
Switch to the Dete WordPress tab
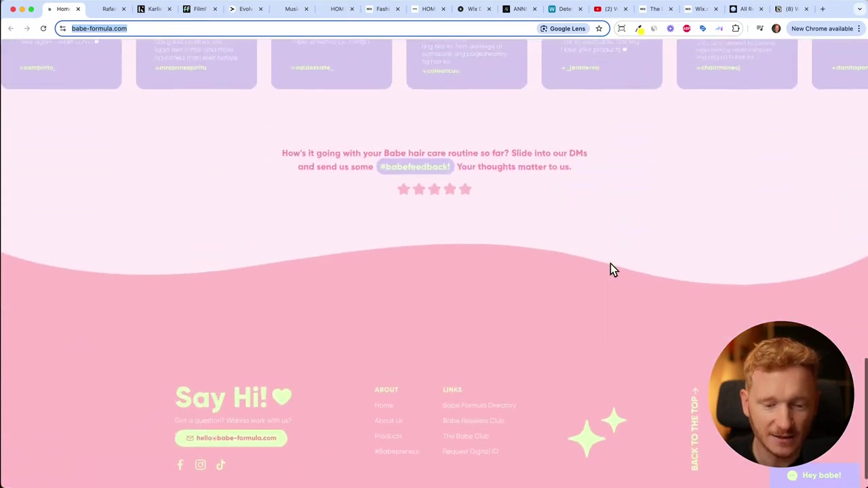click(x=561, y=9)
